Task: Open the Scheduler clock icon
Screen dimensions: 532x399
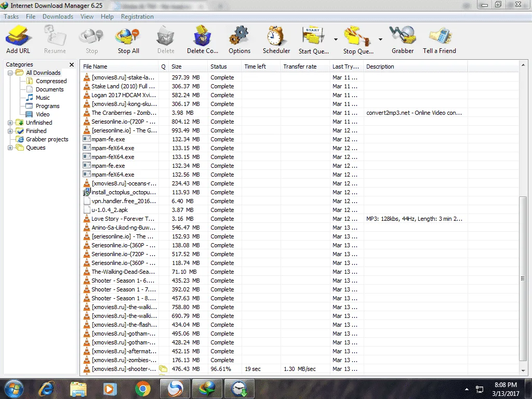Action: click(276, 39)
